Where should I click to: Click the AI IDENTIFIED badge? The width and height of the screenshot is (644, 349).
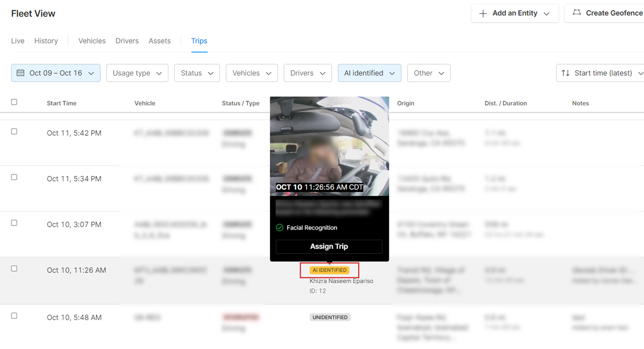[x=329, y=270]
